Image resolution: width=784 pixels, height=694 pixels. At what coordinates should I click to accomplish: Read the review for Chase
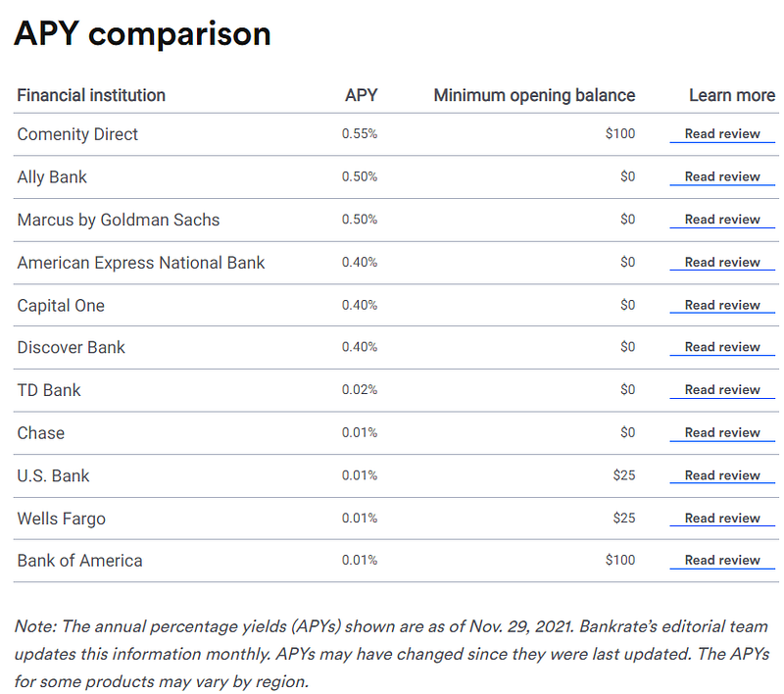(722, 432)
